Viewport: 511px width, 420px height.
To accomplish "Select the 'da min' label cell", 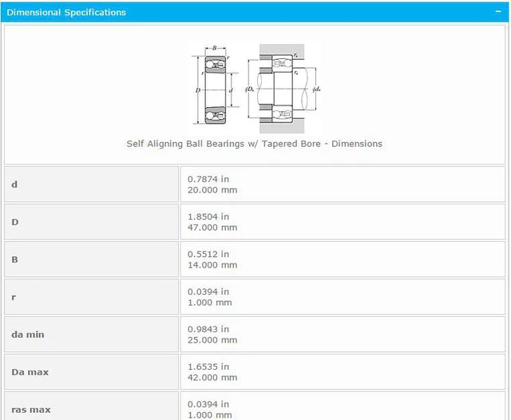I will click(x=91, y=335).
